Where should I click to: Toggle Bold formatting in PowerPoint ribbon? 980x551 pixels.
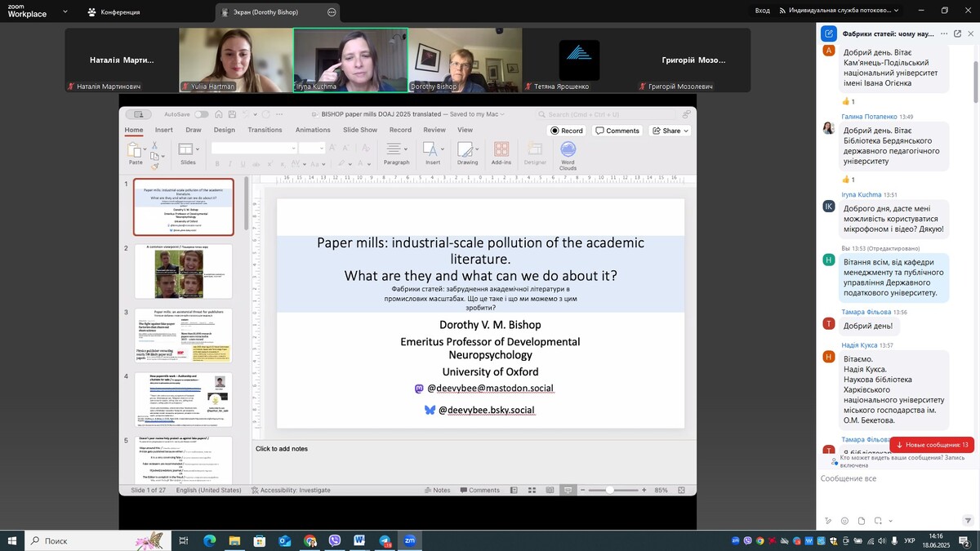pyautogui.click(x=218, y=163)
